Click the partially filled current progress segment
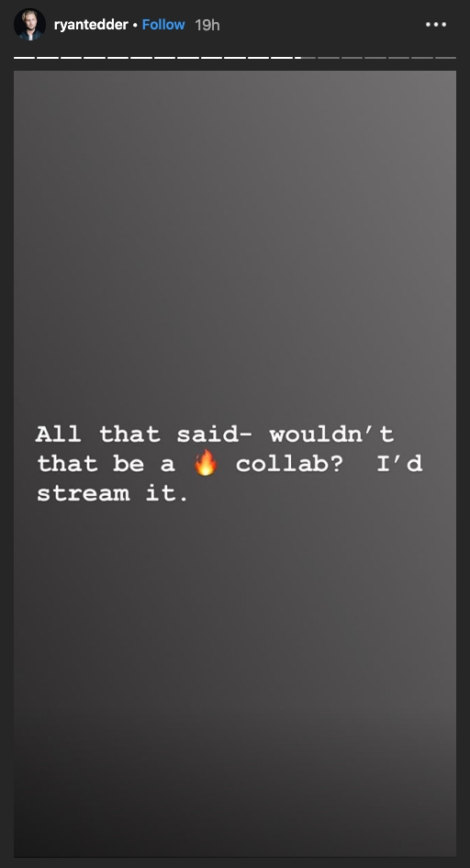The image size is (470, 868). tap(305, 58)
